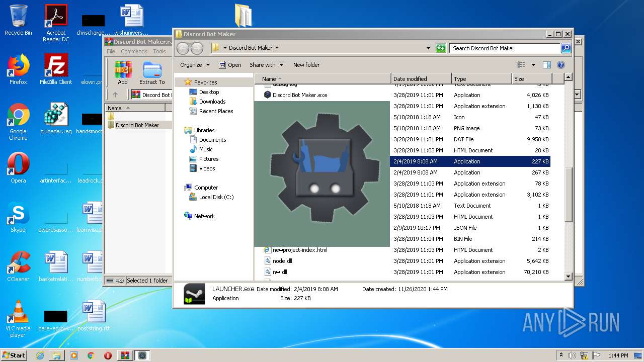Select Discord Bot Maker folder in WinRAR

click(x=137, y=125)
